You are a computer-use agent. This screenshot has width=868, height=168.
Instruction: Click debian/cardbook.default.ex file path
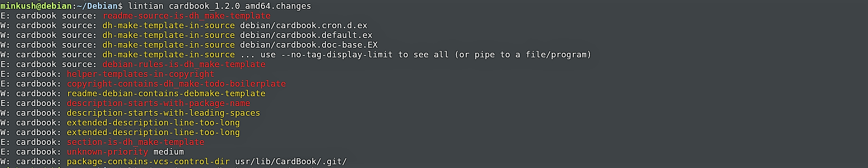coord(306,35)
